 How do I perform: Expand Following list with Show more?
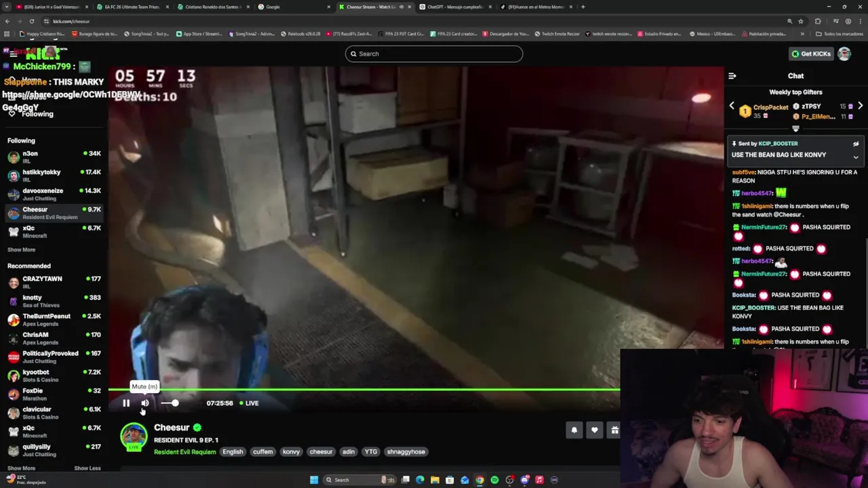click(21, 250)
